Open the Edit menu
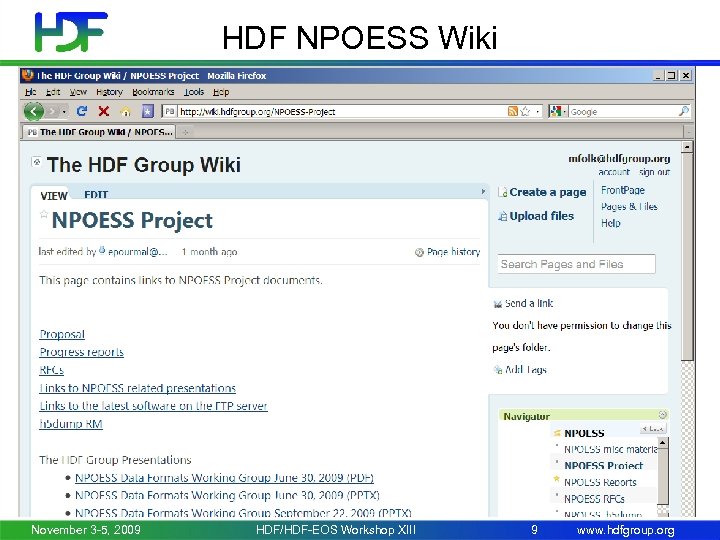 tap(53, 92)
